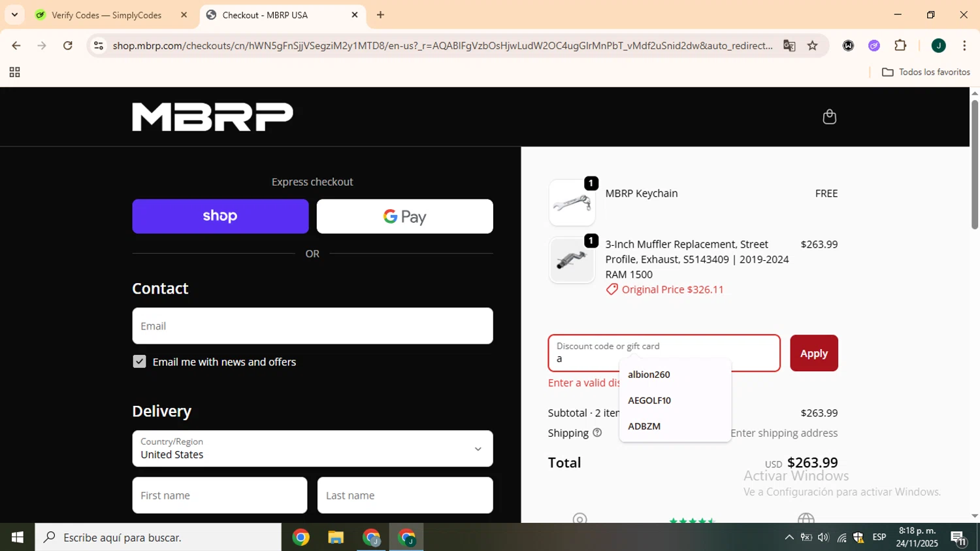Image resolution: width=980 pixels, height=551 pixels.
Task: Close the Verify Codes — SimplyCodes tab
Action: point(184,14)
